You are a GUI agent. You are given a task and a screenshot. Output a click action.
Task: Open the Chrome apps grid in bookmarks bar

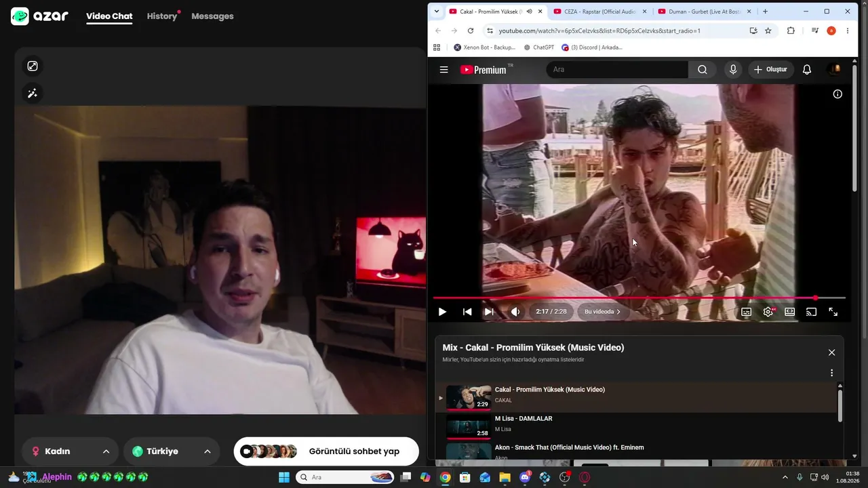437,47
